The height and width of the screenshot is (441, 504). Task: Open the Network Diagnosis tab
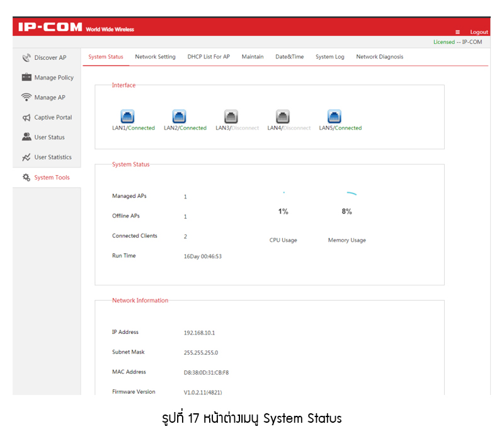[x=380, y=57]
